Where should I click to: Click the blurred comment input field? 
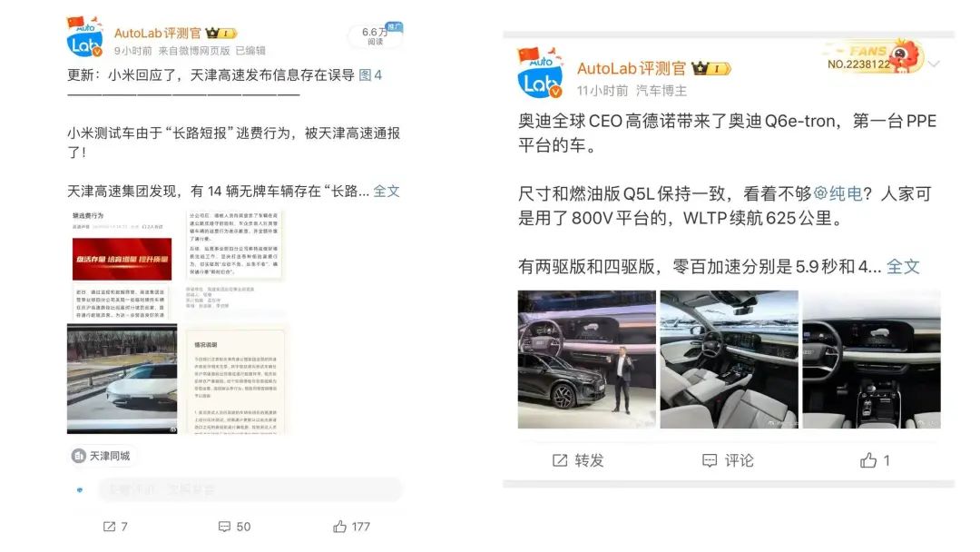tap(250, 489)
